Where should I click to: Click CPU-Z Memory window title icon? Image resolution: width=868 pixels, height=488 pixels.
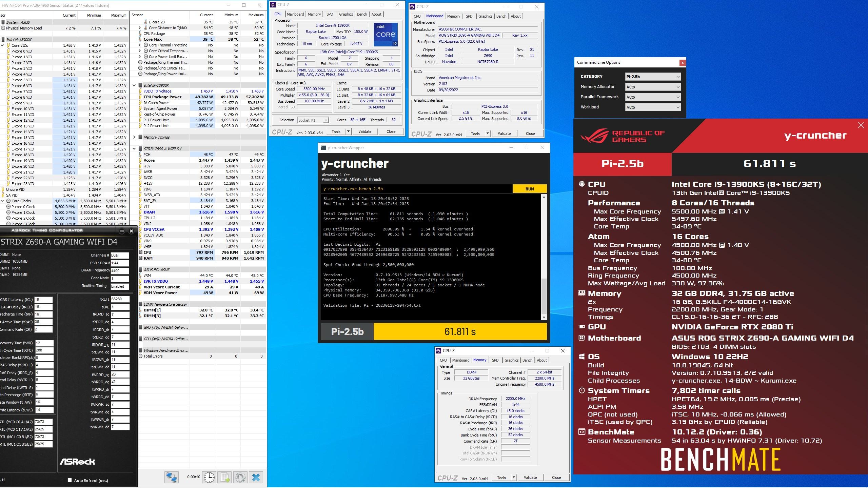(x=438, y=351)
